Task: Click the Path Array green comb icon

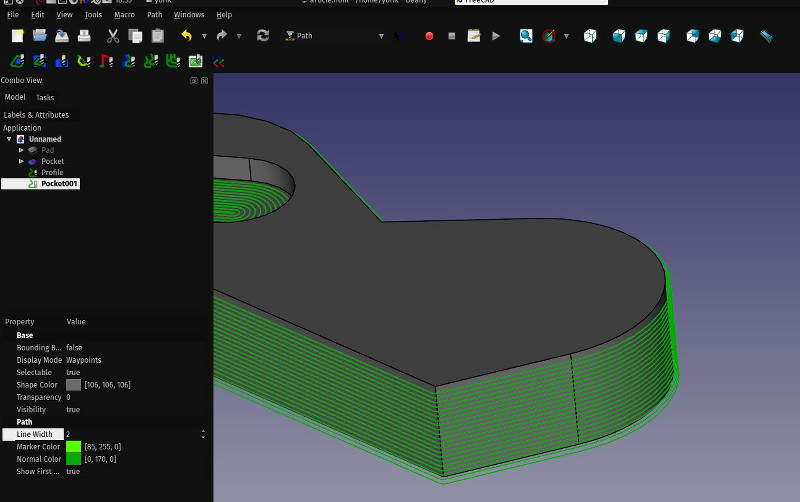Action: [x=173, y=61]
